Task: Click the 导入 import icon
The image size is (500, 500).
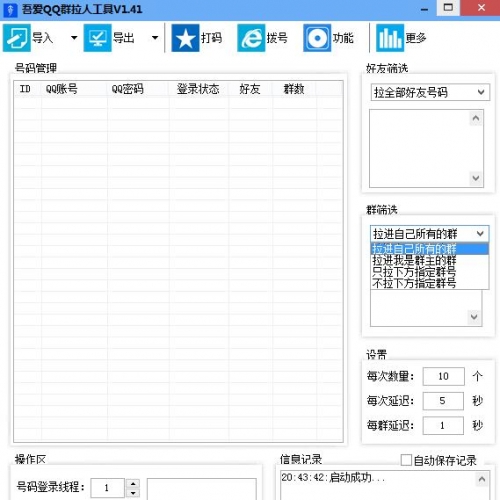Action: click(x=17, y=38)
